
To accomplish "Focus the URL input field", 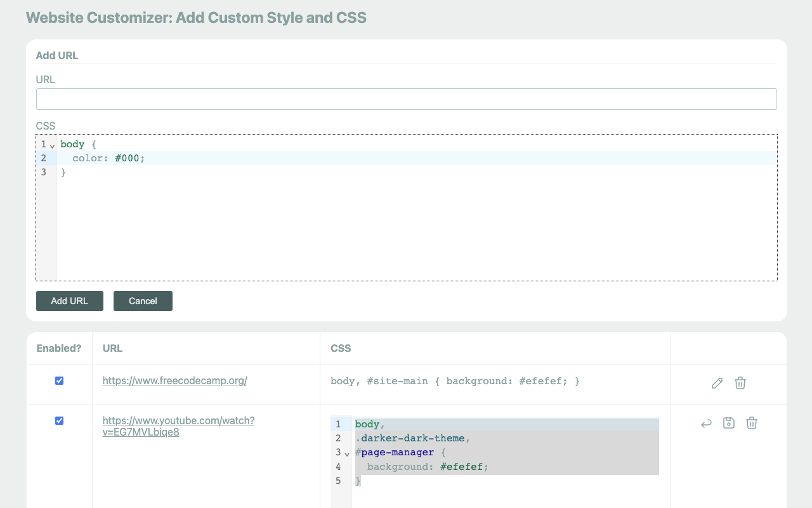I will pos(407,99).
